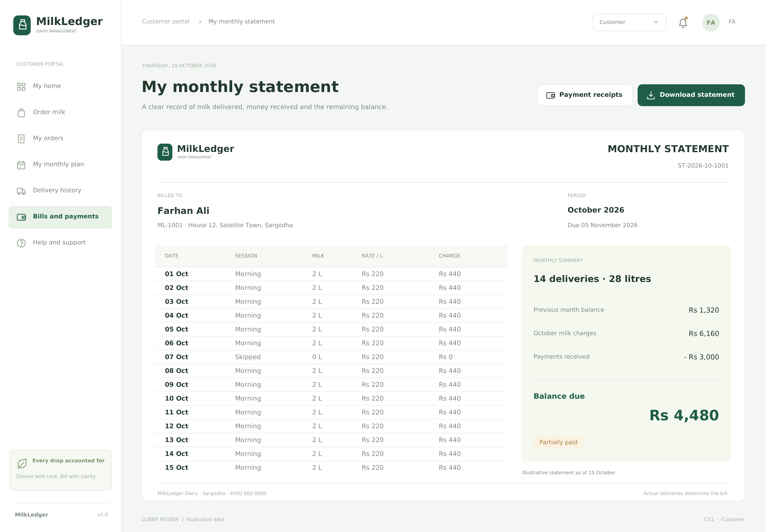Click the MILK column header
The image size is (766, 532).
[x=318, y=256]
